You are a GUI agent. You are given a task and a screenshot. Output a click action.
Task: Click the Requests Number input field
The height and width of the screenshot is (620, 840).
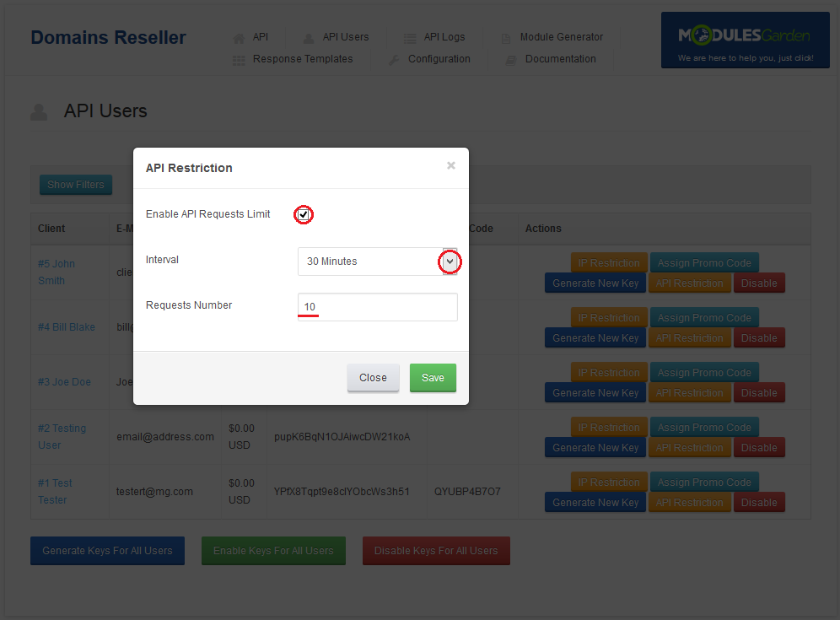377,307
